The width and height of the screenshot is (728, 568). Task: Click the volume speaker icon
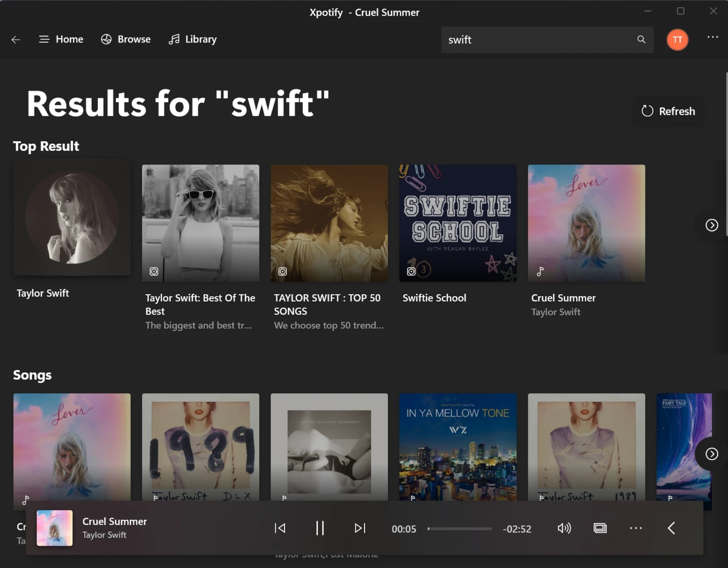point(564,528)
